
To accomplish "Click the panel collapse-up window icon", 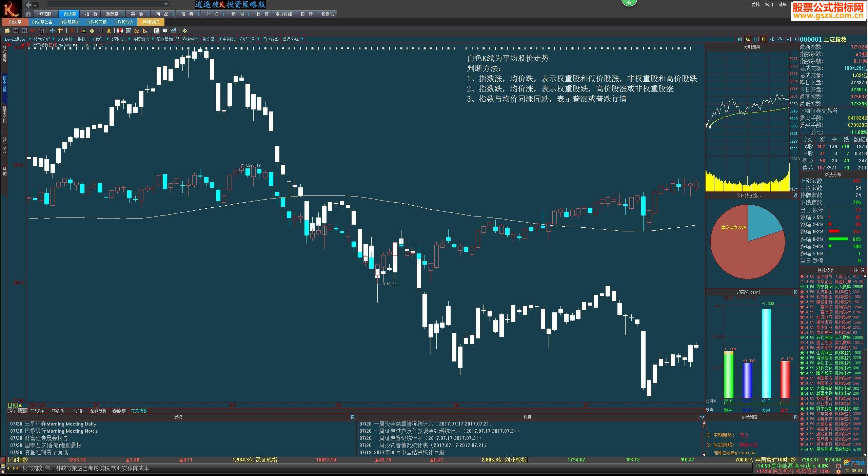I will click(x=788, y=39).
